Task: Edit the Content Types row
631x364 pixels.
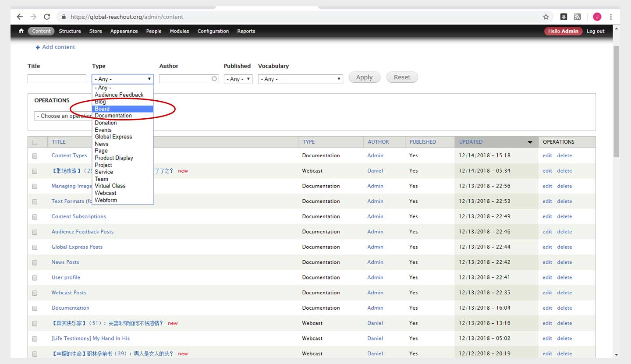Action: pos(547,155)
